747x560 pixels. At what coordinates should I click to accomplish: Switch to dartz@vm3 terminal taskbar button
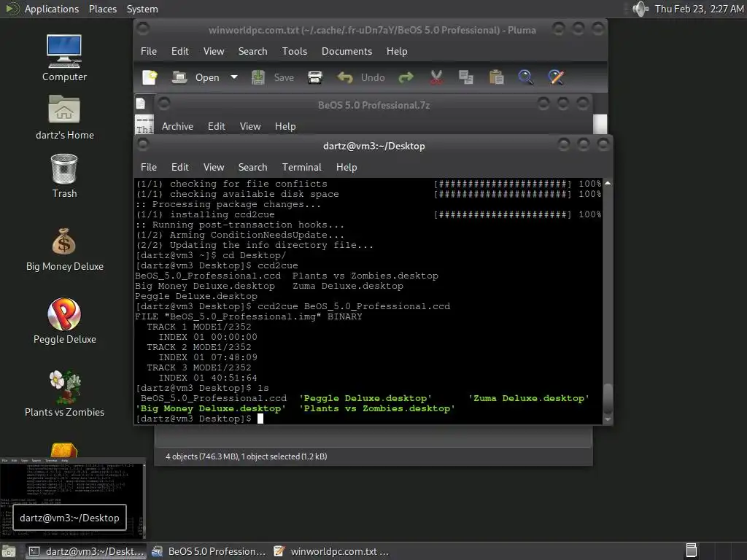(86, 551)
